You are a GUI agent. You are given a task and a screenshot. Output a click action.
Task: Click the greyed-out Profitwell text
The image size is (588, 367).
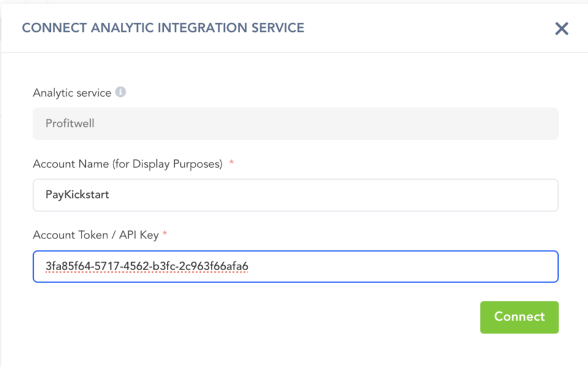click(70, 124)
